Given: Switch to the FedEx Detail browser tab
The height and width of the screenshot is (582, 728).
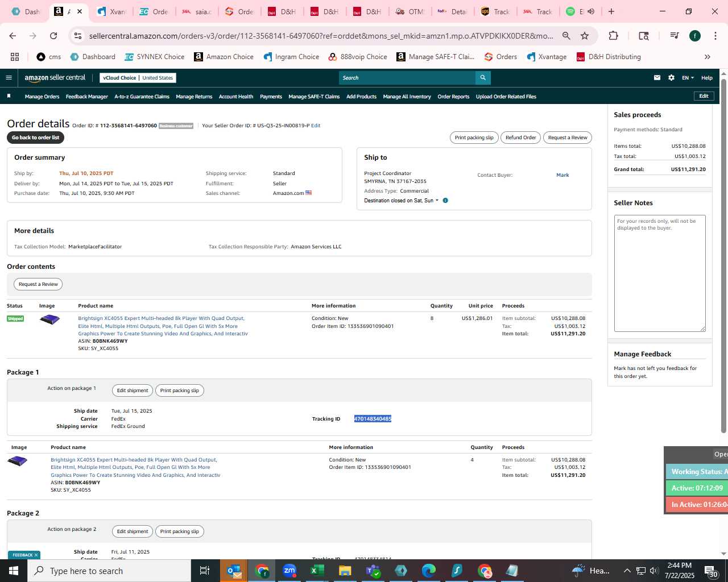Looking at the screenshot, I should [453, 11].
